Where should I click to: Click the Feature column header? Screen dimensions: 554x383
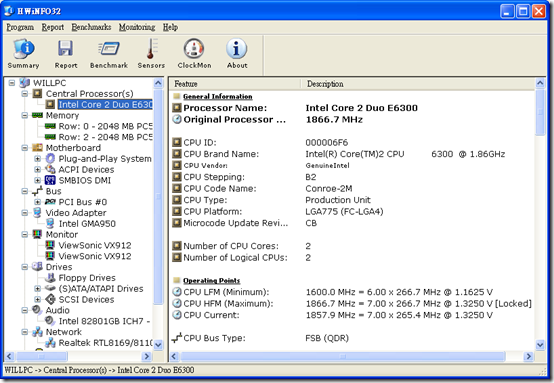click(235, 84)
